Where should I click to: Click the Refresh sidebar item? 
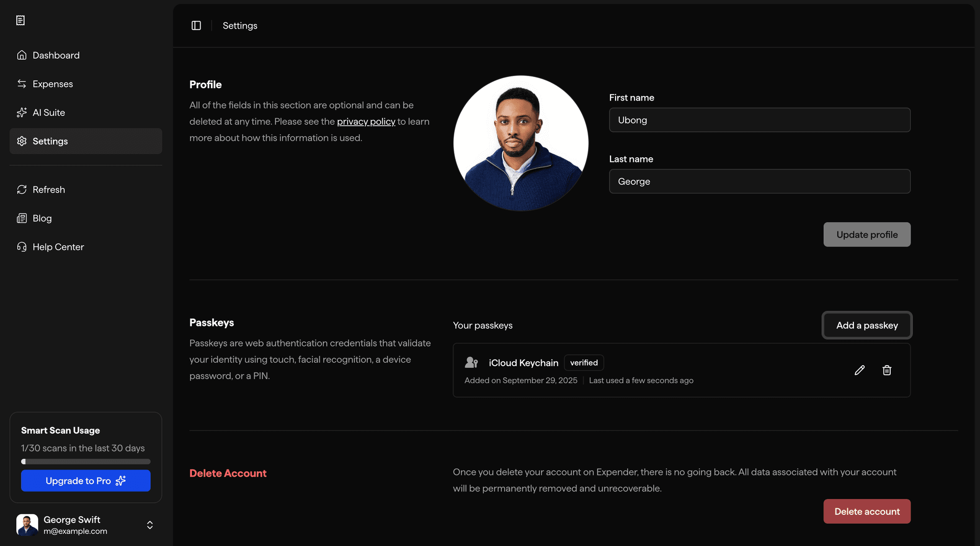[48, 189]
